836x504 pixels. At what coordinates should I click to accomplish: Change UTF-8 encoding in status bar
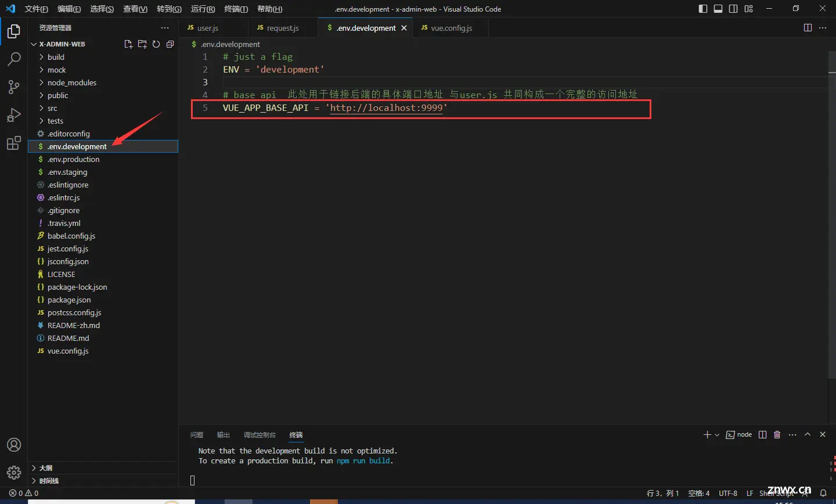[x=728, y=493]
